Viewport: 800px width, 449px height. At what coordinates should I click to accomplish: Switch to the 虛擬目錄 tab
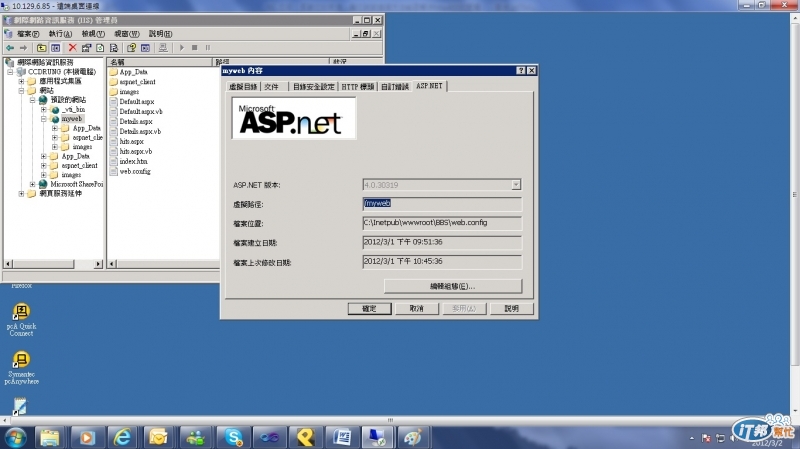[x=243, y=87]
